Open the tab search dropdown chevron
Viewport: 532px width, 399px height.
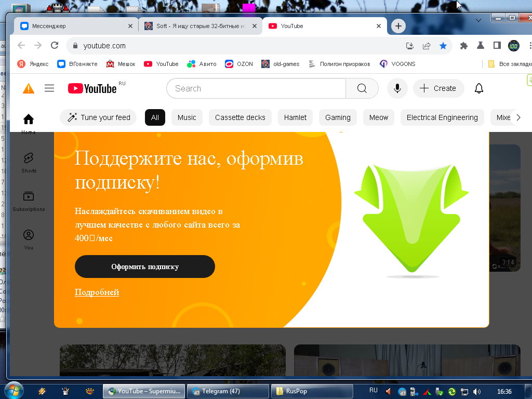(478, 20)
